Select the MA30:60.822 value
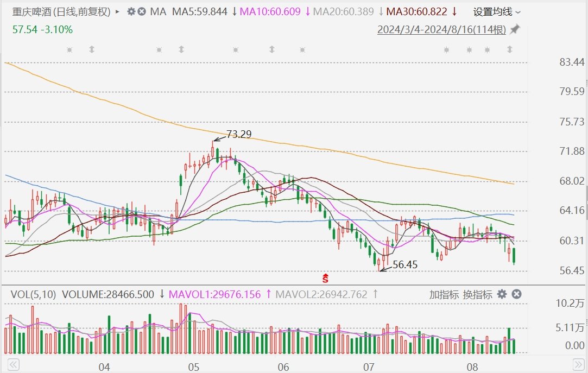This screenshot has width=588, height=373. (416, 12)
